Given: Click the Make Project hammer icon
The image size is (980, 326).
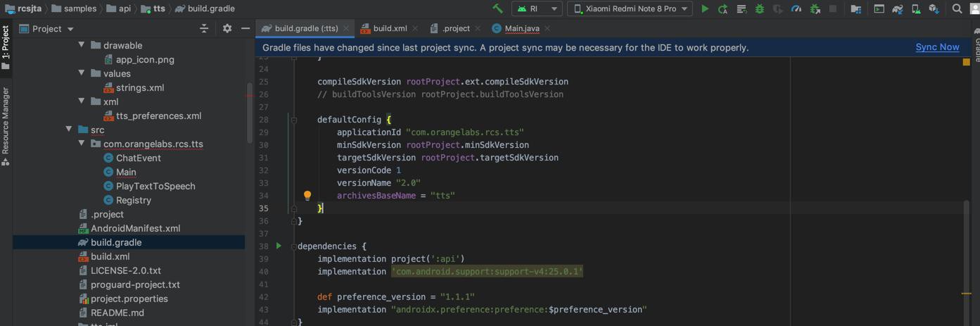Looking at the screenshot, I should 497,8.
